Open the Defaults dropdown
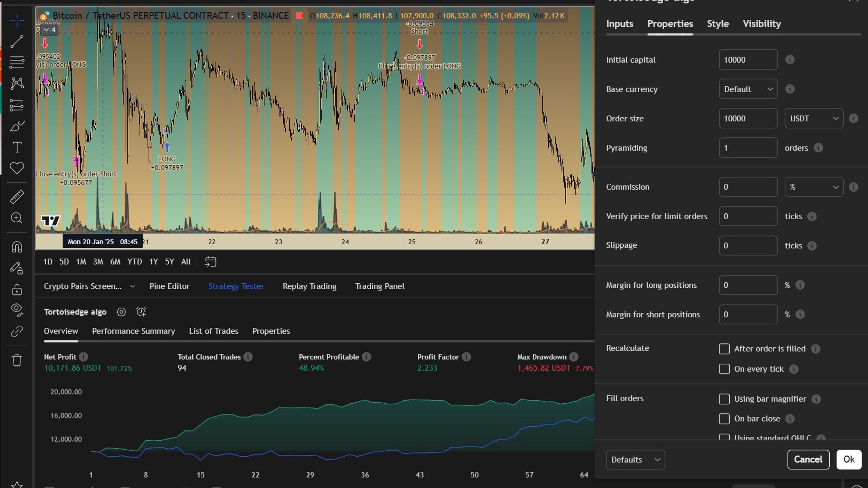The image size is (868, 488). tap(635, 460)
